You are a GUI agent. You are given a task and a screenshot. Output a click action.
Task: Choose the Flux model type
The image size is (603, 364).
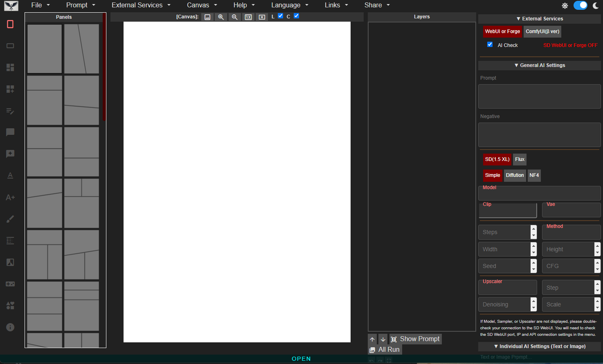(520, 159)
